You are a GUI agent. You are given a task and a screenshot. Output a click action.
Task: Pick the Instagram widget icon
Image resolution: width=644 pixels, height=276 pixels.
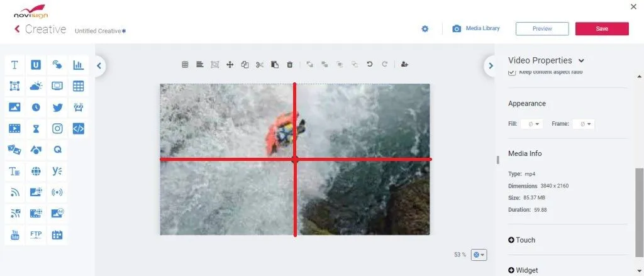57,129
